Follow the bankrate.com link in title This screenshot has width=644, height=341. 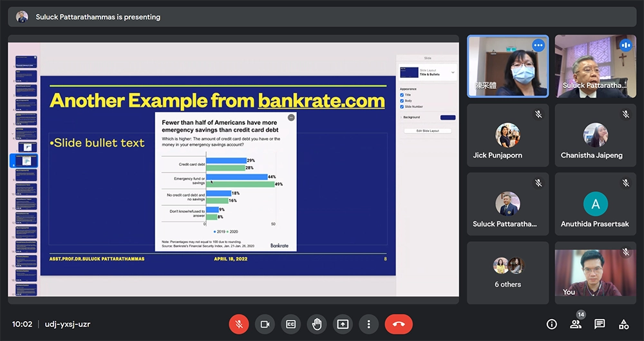(321, 100)
